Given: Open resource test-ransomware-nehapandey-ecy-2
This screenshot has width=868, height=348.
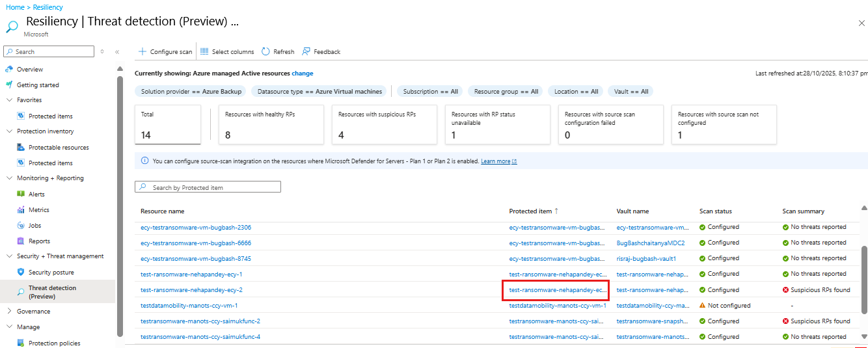Looking at the screenshot, I should coord(191,289).
